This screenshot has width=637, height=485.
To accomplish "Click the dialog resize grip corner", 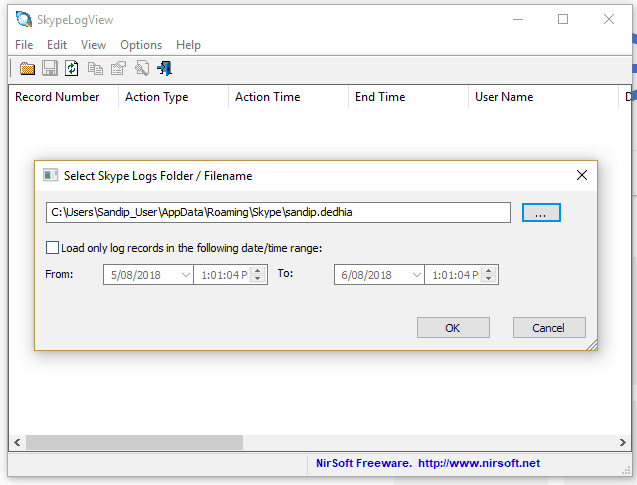I will 592,345.
